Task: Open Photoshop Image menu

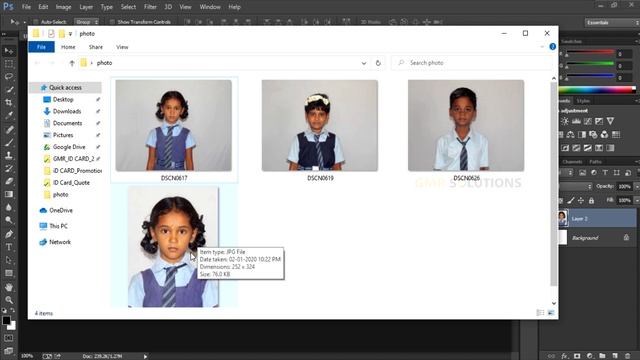Action: click(63, 7)
